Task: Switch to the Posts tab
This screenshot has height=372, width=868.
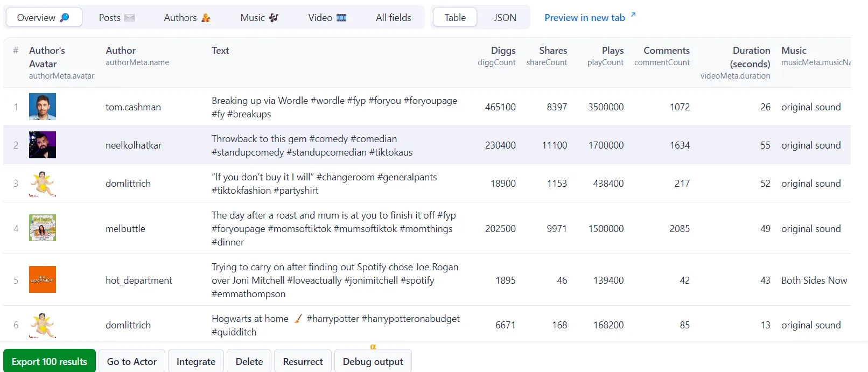Action: [x=116, y=17]
